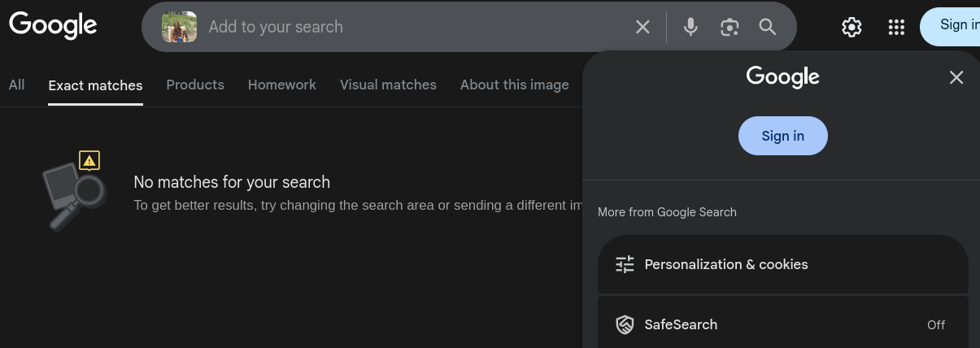Clear the search box with X icon
The height and width of the screenshot is (348, 980).
click(x=642, y=27)
